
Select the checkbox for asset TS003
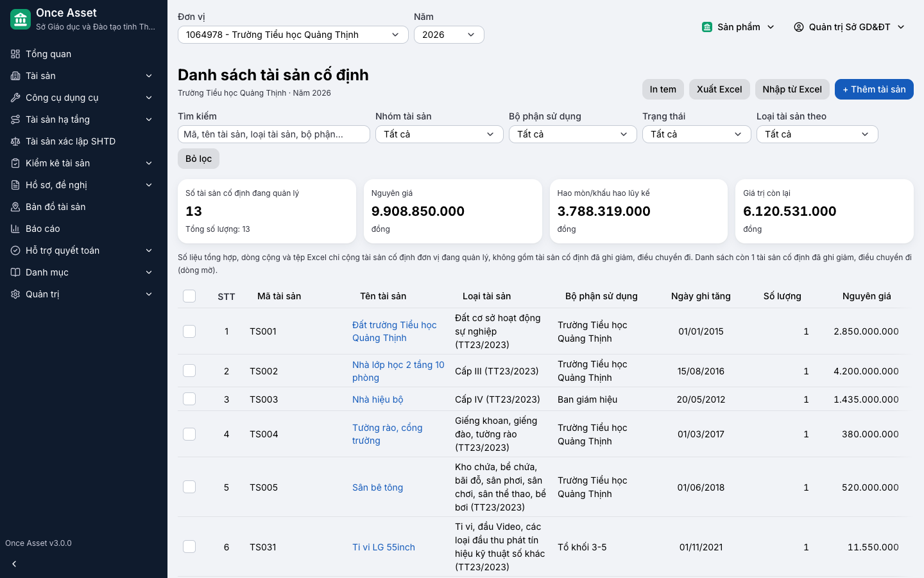pyautogui.click(x=189, y=399)
